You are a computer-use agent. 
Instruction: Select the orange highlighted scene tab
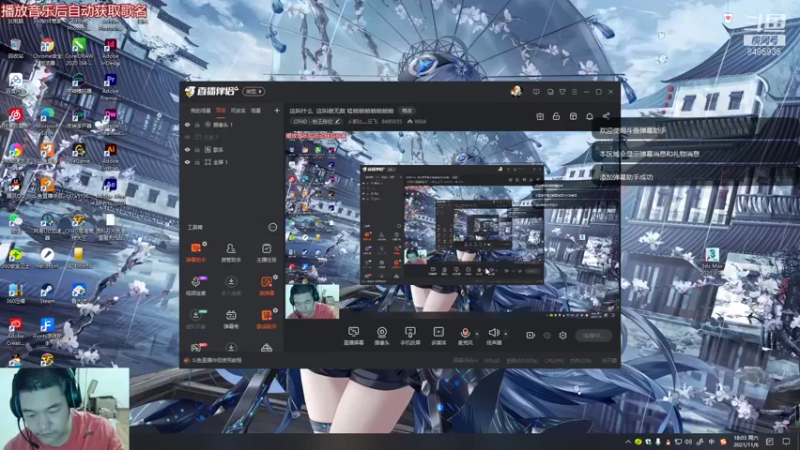(220, 110)
